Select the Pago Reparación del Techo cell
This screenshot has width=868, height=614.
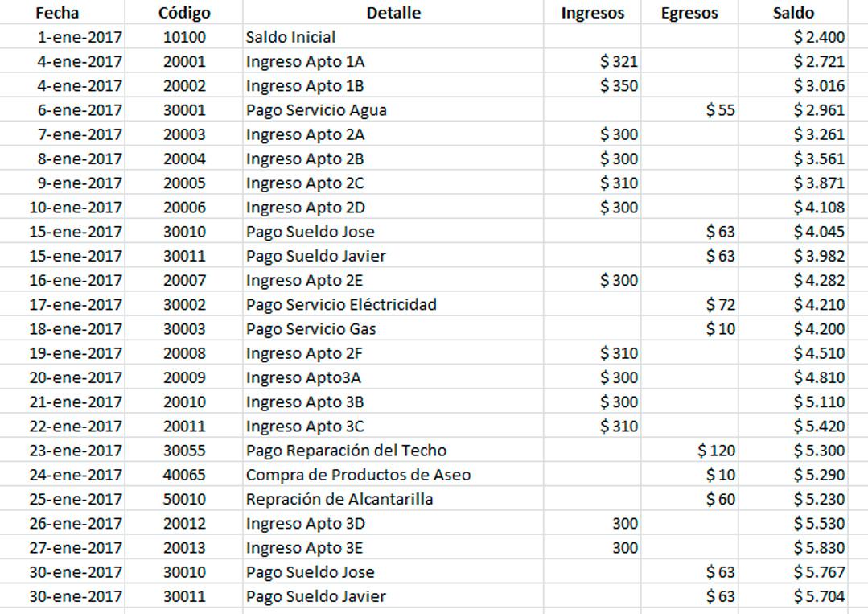[x=346, y=451]
